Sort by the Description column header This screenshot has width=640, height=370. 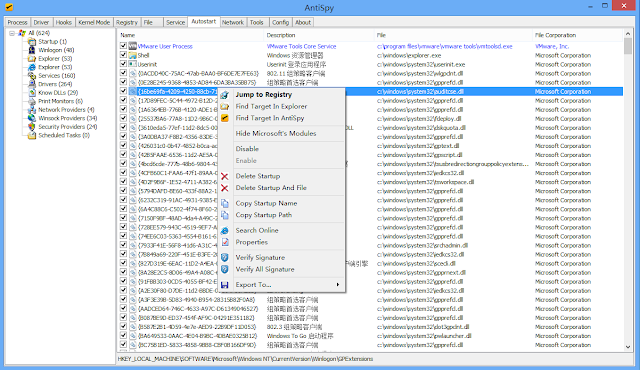click(319, 35)
